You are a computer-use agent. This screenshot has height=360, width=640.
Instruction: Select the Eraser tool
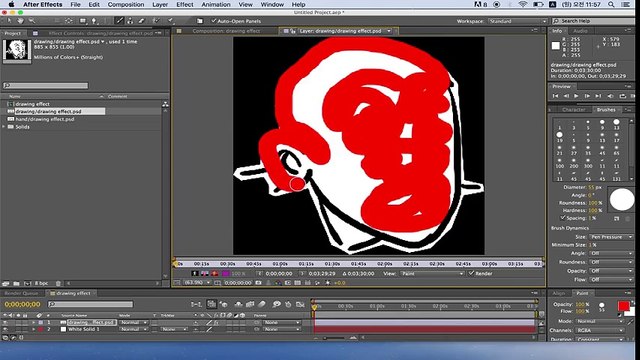pos(141,21)
